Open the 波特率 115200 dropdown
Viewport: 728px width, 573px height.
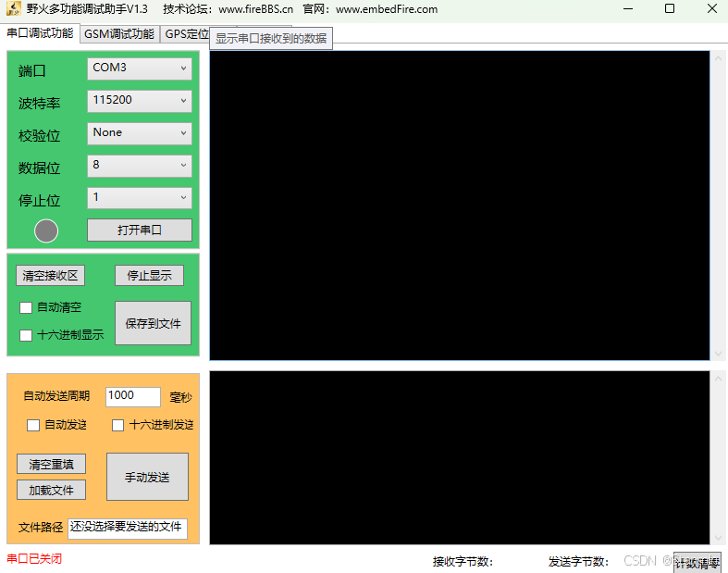[x=140, y=101]
